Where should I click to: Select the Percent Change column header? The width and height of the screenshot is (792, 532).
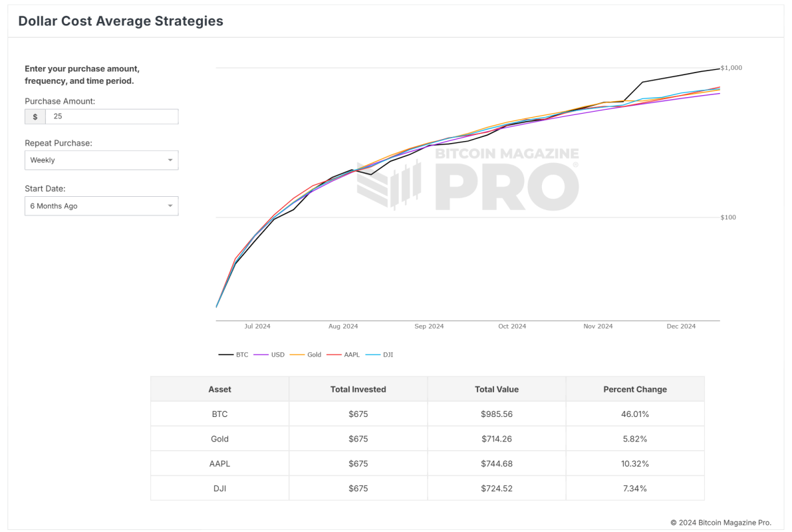(x=634, y=389)
